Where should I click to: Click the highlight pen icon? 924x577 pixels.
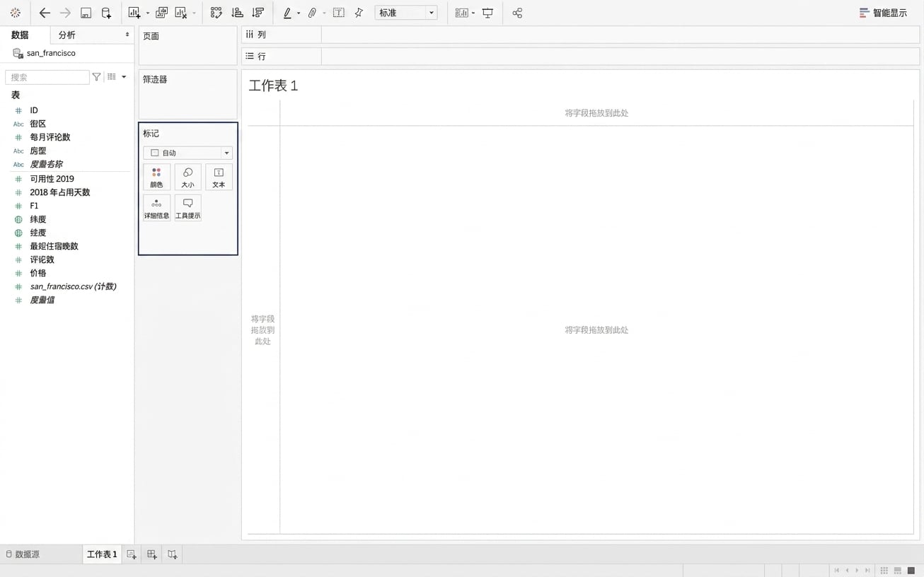287,13
